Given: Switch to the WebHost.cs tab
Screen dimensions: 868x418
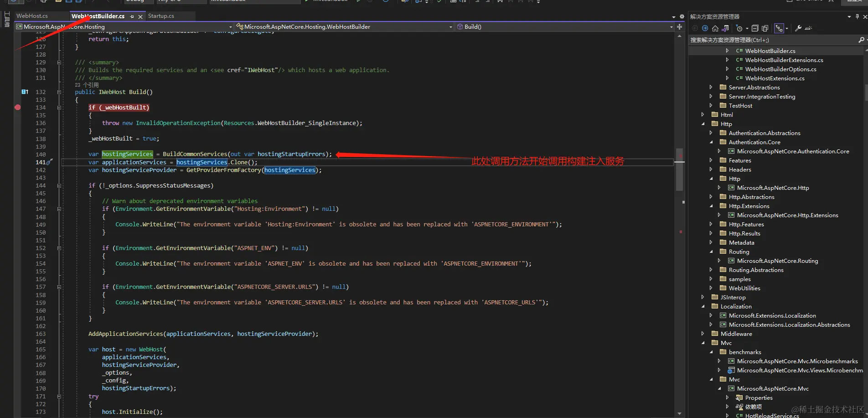Looking at the screenshot, I should click(x=32, y=16).
